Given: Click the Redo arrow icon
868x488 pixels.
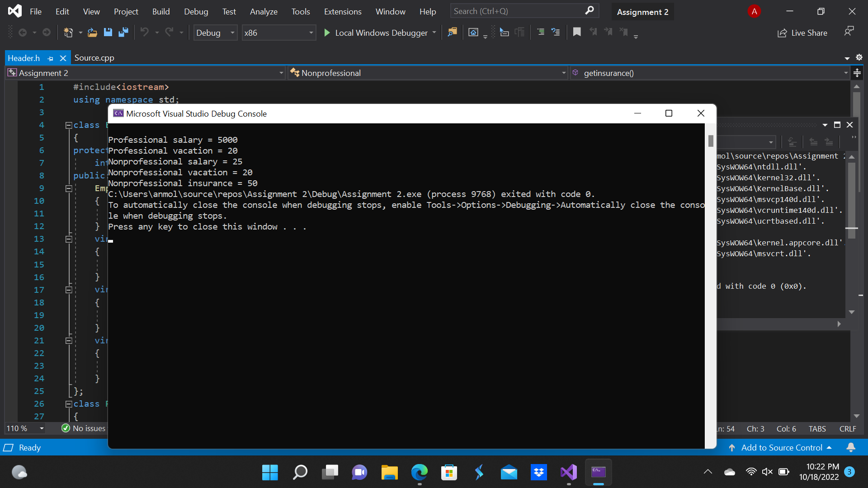Looking at the screenshot, I should [169, 33].
